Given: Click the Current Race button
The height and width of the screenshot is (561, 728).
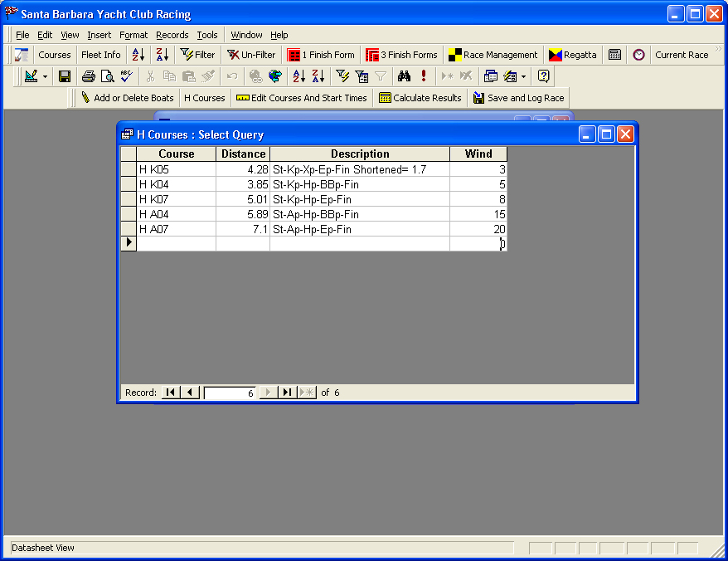Looking at the screenshot, I should point(682,55).
